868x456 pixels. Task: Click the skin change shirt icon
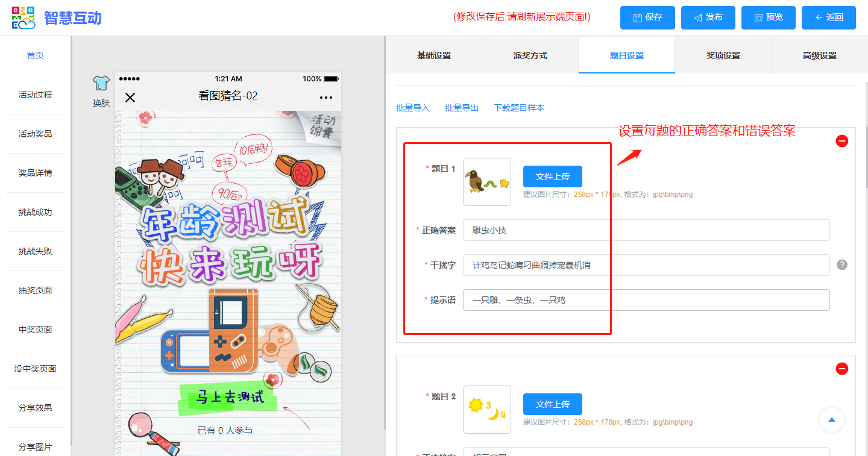click(101, 84)
